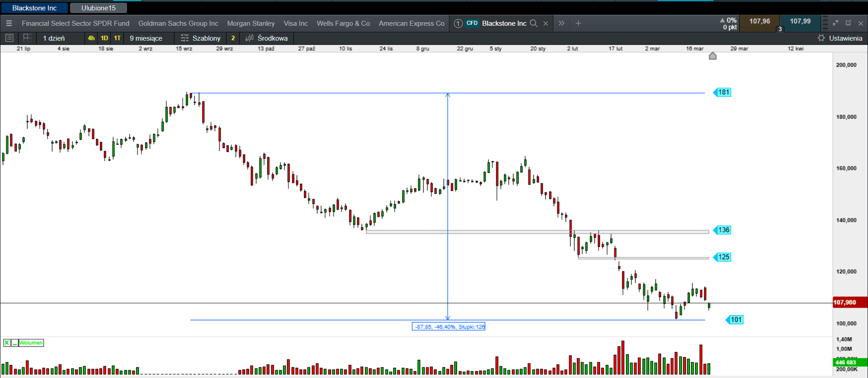This screenshot has width=868, height=378.
Task: Click the time axis position marker
Action: [712, 56]
